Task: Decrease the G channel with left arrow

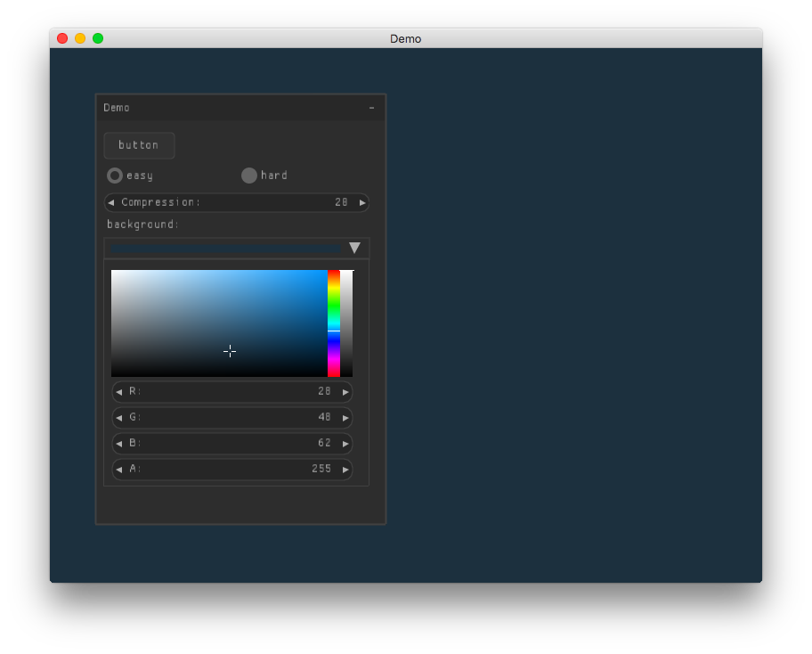Action: [x=119, y=418]
